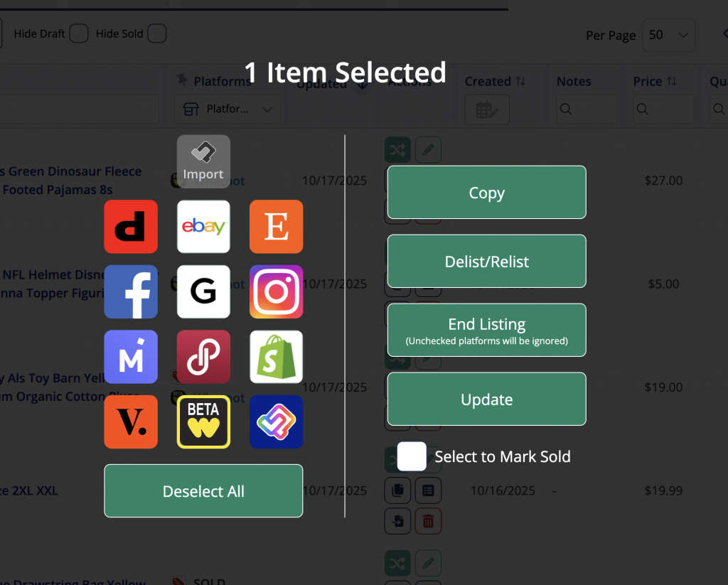The height and width of the screenshot is (585, 728).
Task: Click the Copy button
Action: coord(486,193)
